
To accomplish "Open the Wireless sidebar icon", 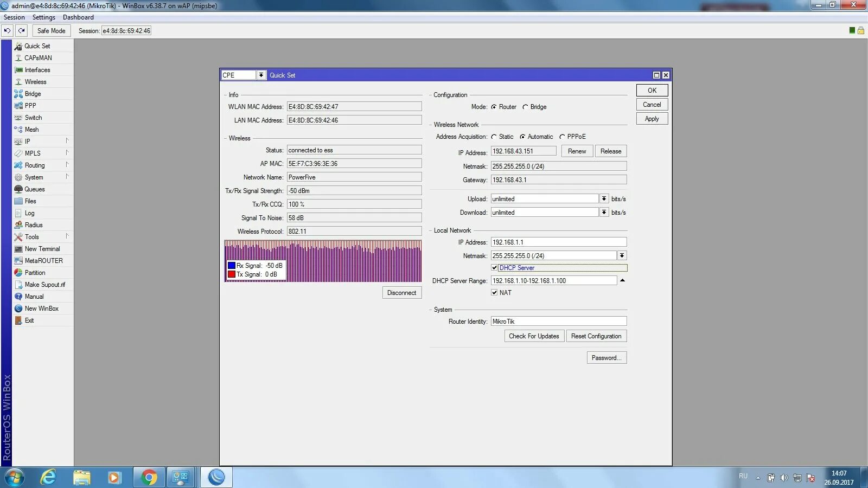I will (18, 82).
